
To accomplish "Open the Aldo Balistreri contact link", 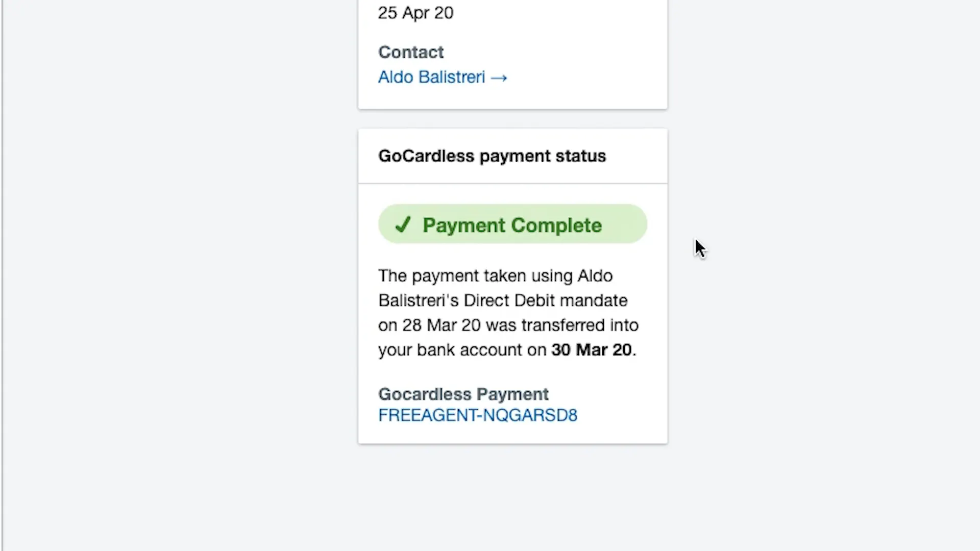I will [431, 77].
